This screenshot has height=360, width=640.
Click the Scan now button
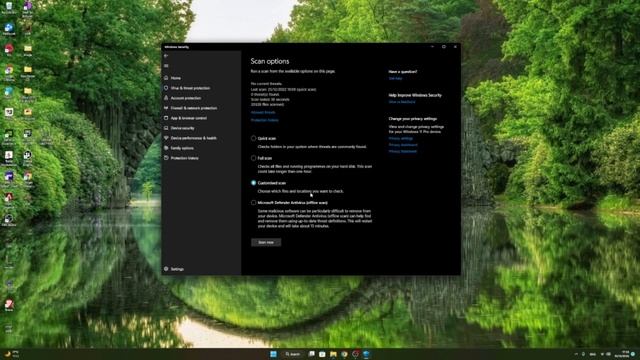tap(266, 242)
